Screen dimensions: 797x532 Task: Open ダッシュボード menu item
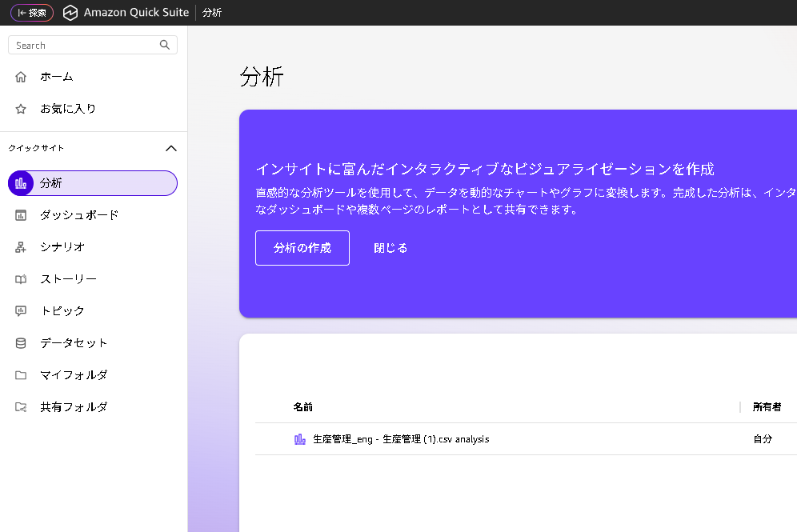(79, 215)
